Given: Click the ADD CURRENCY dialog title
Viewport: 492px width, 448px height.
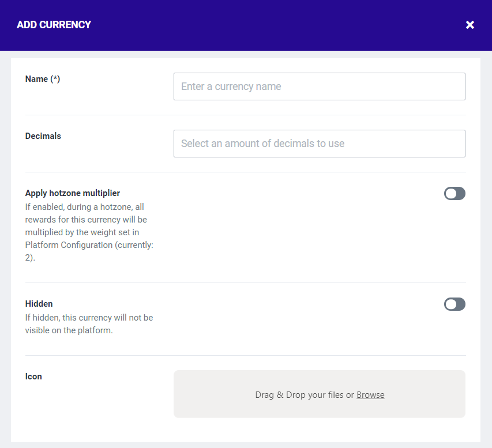Looking at the screenshot, I should pyautogui.click(x=54, y=25).
